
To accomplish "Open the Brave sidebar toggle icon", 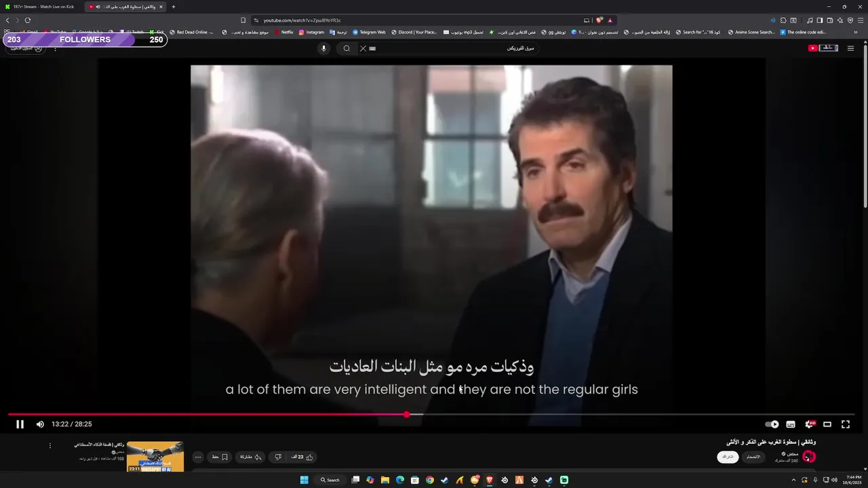I will pos(820,20).
